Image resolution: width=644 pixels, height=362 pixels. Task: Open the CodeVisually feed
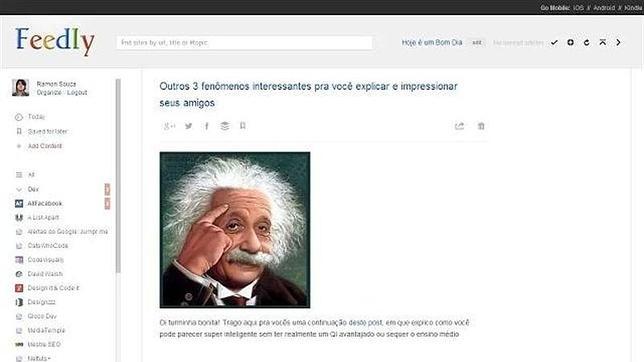tap(46, 260)
